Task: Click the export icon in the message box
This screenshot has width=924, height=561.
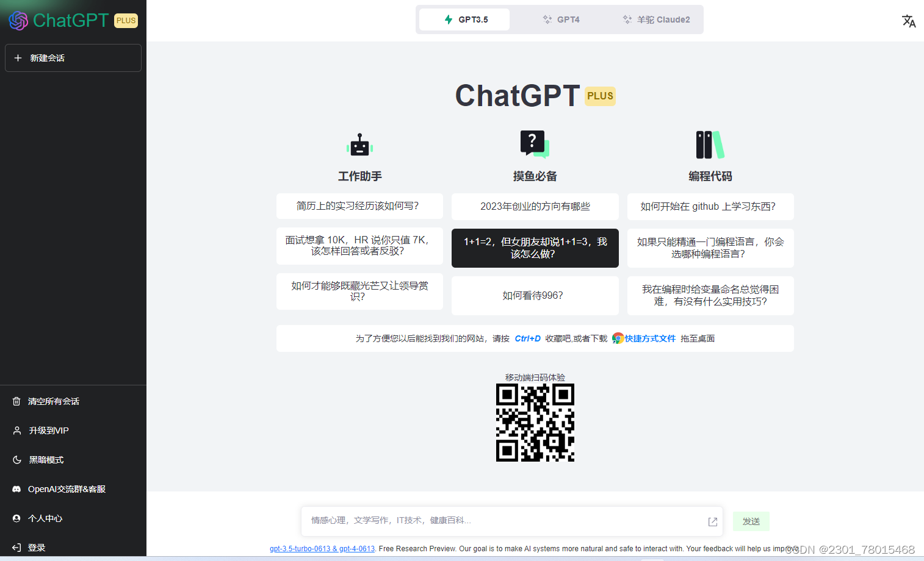Action: pyautogui.click(x=712, y=521)
